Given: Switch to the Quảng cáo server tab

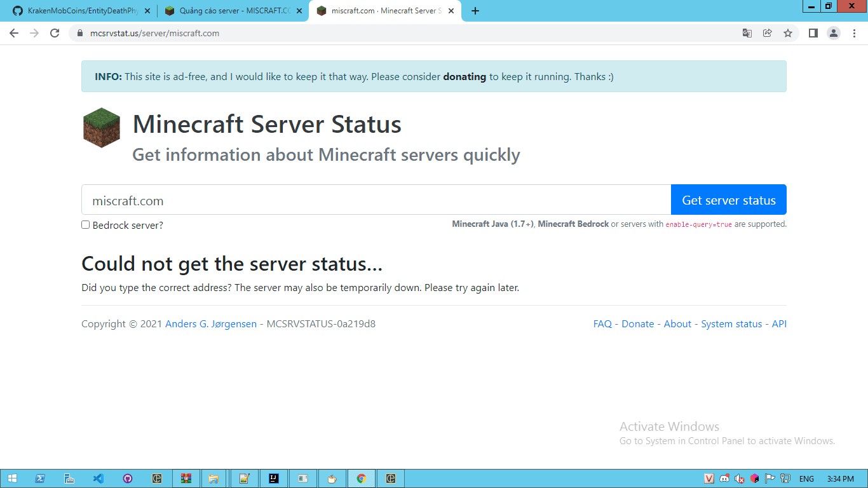Looking at the screenshot, I should coord(234,11).
